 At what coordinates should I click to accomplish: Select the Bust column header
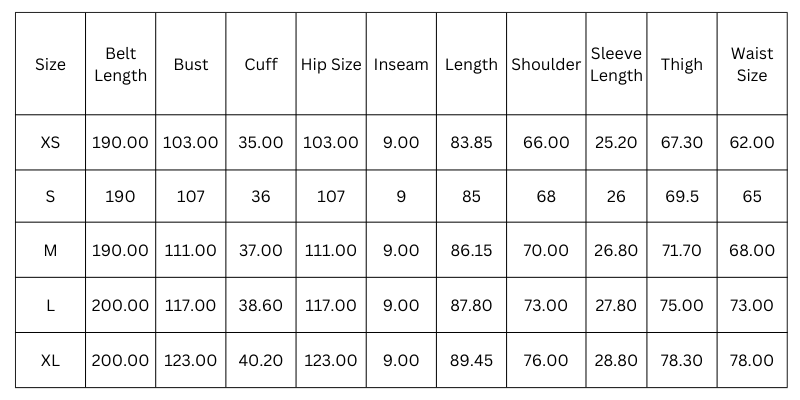(191, 64)
